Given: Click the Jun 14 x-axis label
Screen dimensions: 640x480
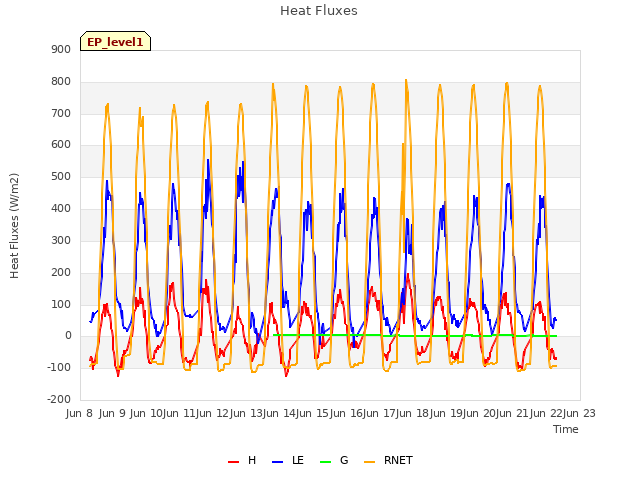Looking at the screenshot, I should (x=279, y=413).
